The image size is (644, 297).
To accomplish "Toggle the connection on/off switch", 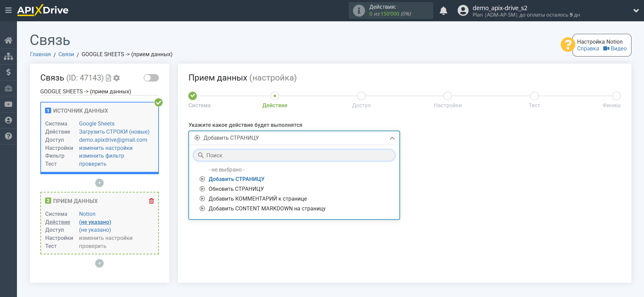I will [x=151, y=78].
